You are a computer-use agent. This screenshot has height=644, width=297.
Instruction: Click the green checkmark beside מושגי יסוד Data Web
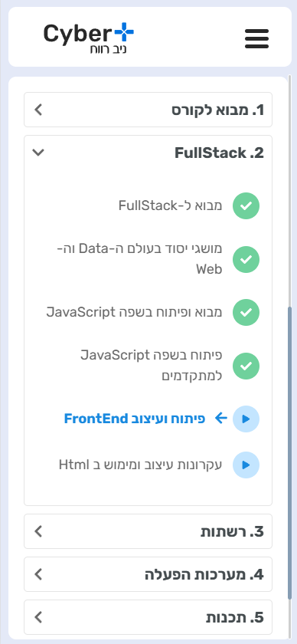click(246, 259)
